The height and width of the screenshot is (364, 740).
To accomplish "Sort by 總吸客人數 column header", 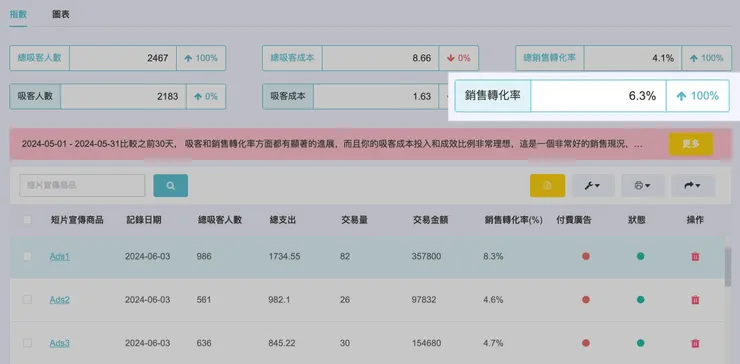I will pyautogui.click(x=220, y=220).
